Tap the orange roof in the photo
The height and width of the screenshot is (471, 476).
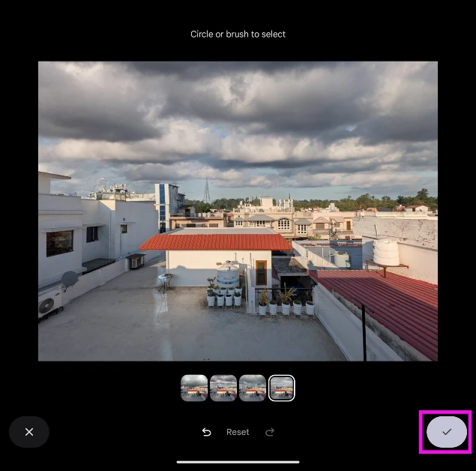216,241
